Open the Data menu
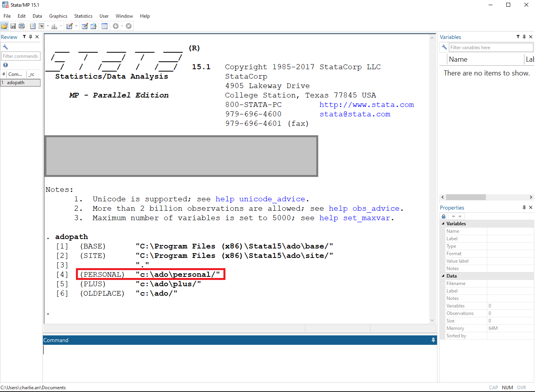This screenshot has width=535, height=392. (x=37, y=16)
